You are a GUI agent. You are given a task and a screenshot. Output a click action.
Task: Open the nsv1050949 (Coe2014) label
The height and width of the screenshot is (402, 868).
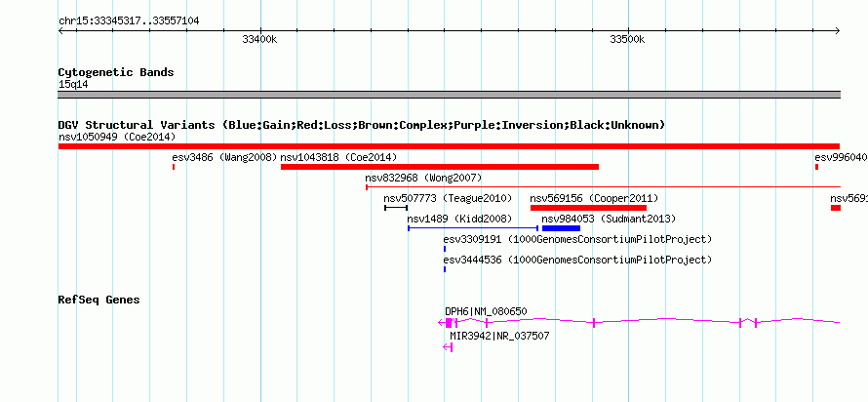(117, 137)
